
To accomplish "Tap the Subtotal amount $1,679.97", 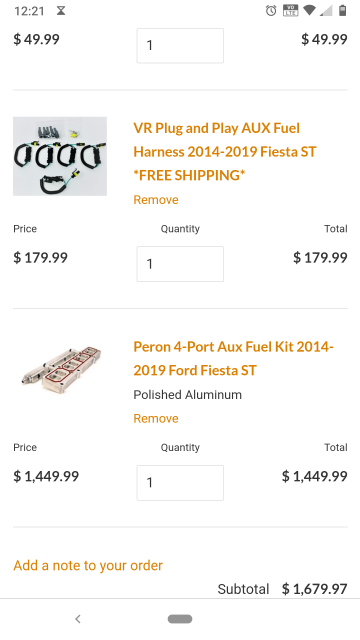I will (314, 589).
